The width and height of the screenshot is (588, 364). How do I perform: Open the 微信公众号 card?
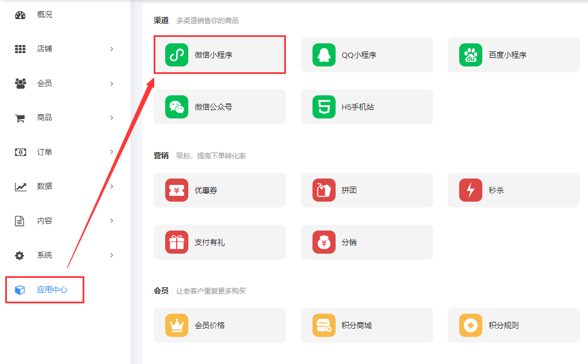219,107
